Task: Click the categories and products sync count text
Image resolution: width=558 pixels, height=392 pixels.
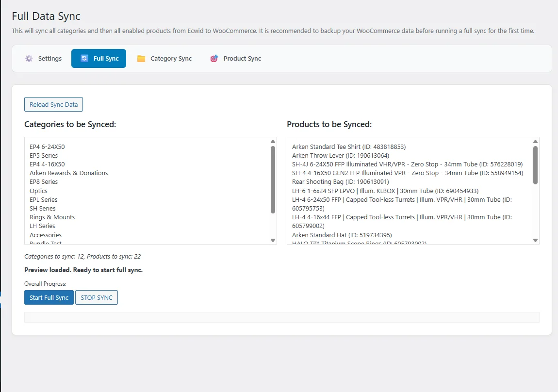Action: point(82,257)
